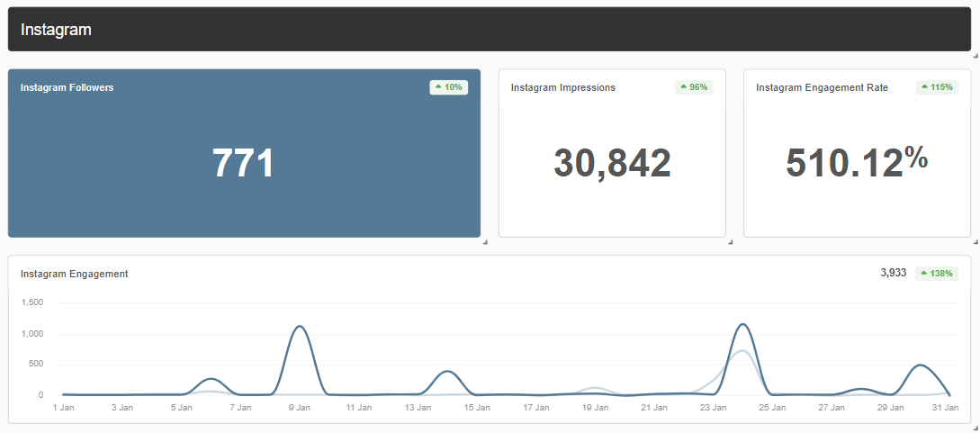Select the 30,842 impressions value

[612, 164]
